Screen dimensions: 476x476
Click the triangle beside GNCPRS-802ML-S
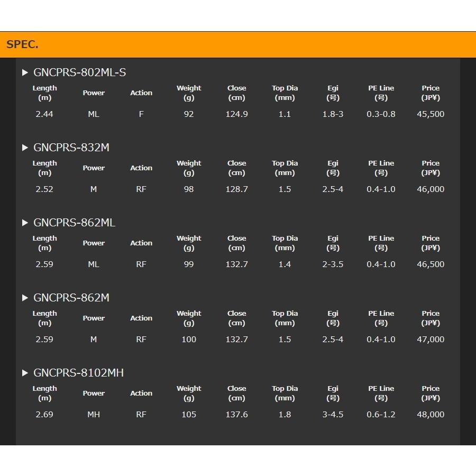25,73
